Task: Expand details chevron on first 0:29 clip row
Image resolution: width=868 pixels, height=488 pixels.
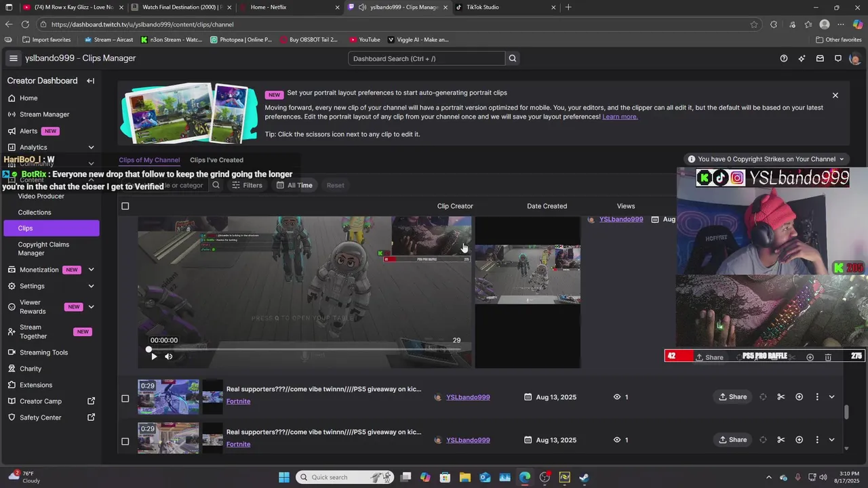Action: click(x=832, y=397)
